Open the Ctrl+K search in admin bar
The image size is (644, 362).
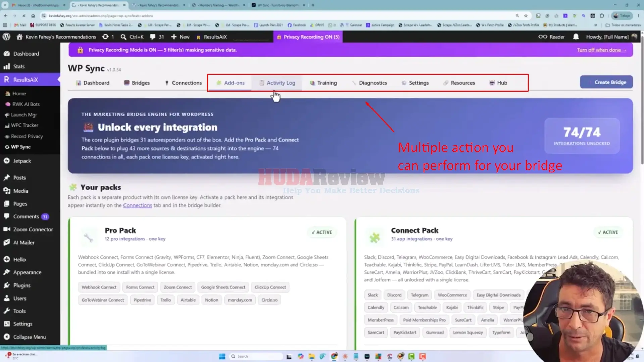(x=132, y=37)
